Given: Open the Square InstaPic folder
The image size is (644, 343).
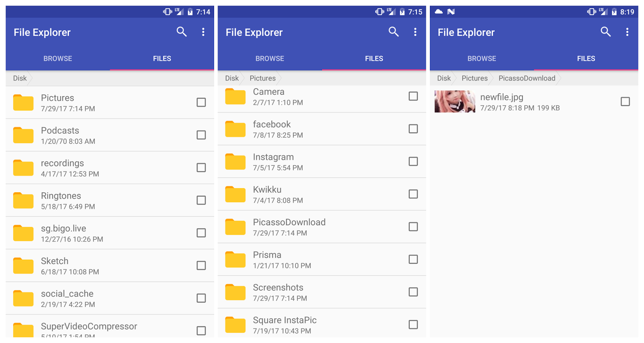Looking at the screenshot, I should click(x=284, y=324).
